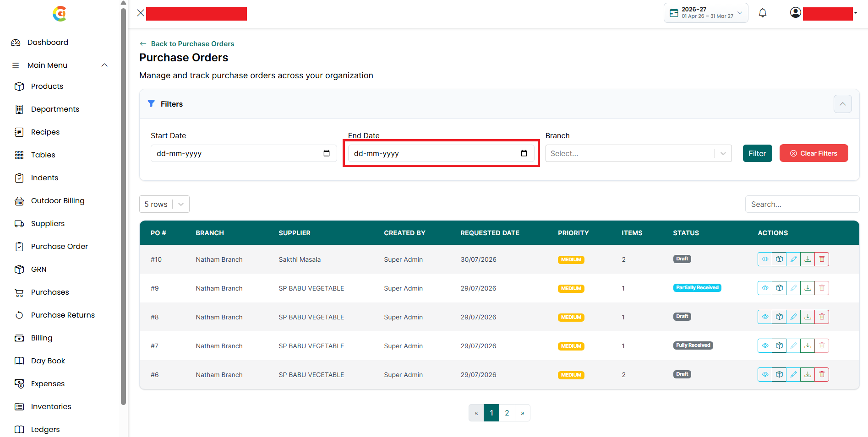This screenshot has height=437, width=868.
Task: Download purchase order #9
Action: point(808,288)
